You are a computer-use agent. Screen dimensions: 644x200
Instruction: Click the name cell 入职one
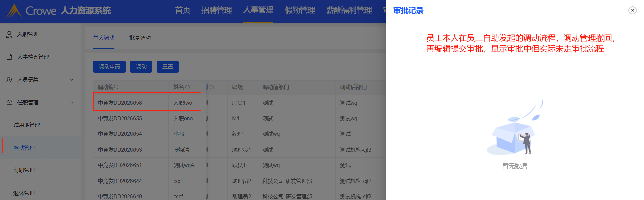pos(183,119)
